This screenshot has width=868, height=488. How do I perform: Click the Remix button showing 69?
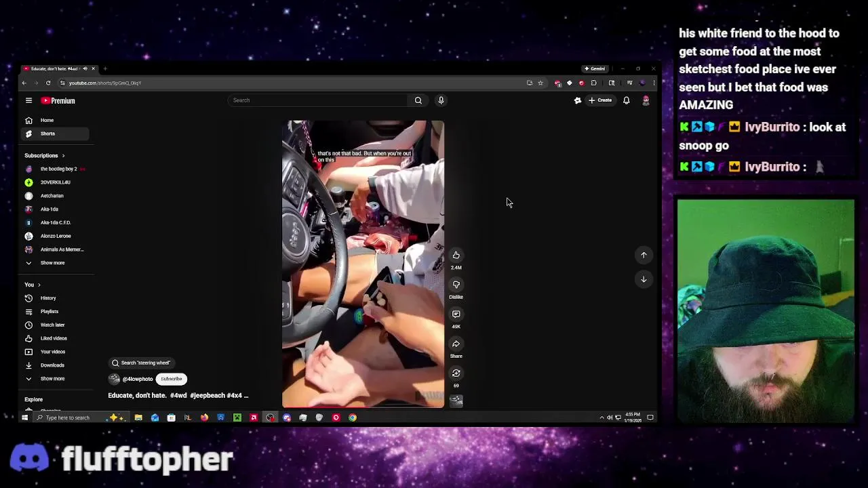[x=456, y=373]
